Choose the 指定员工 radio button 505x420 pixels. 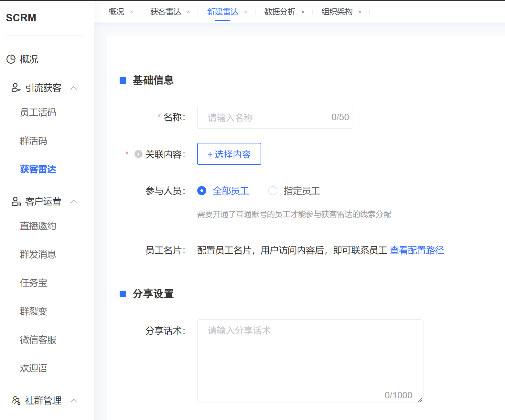(273, 191)
